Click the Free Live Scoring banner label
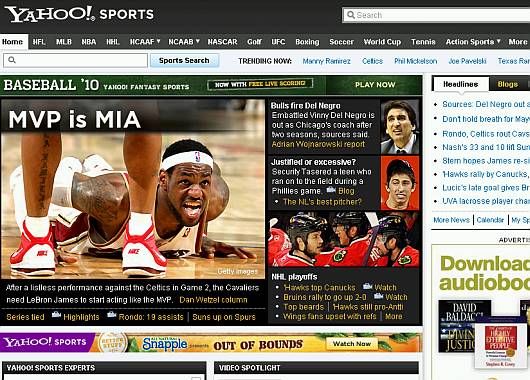This screenshot has height=380, width=530. [x=260, y=84]
